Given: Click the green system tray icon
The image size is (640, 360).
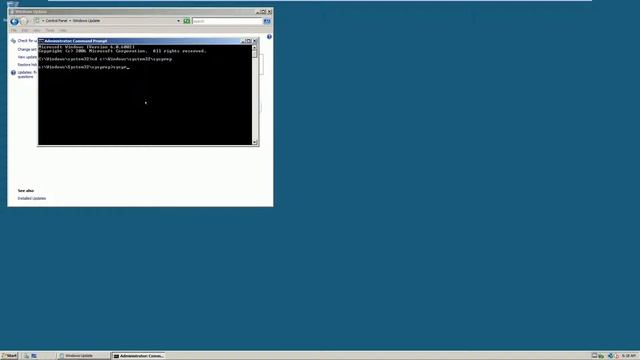Looking at the screenshot, I should pos(601,356).
